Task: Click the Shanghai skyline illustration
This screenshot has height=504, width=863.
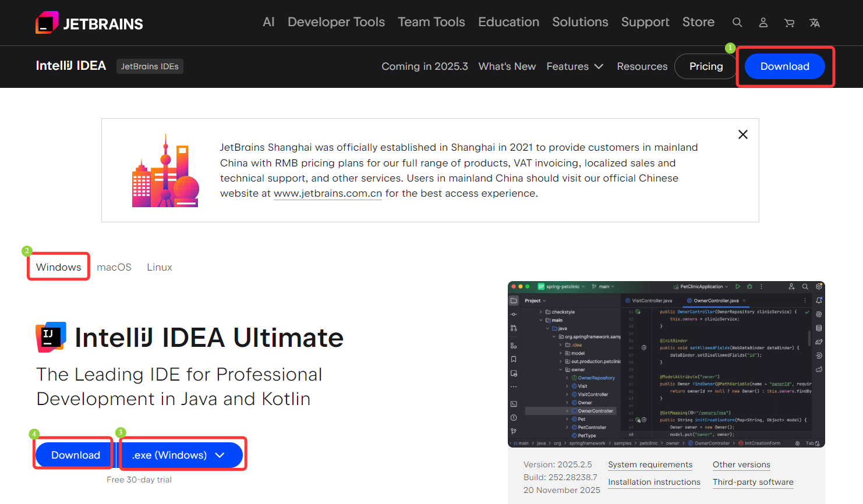Action: [165, 171]
